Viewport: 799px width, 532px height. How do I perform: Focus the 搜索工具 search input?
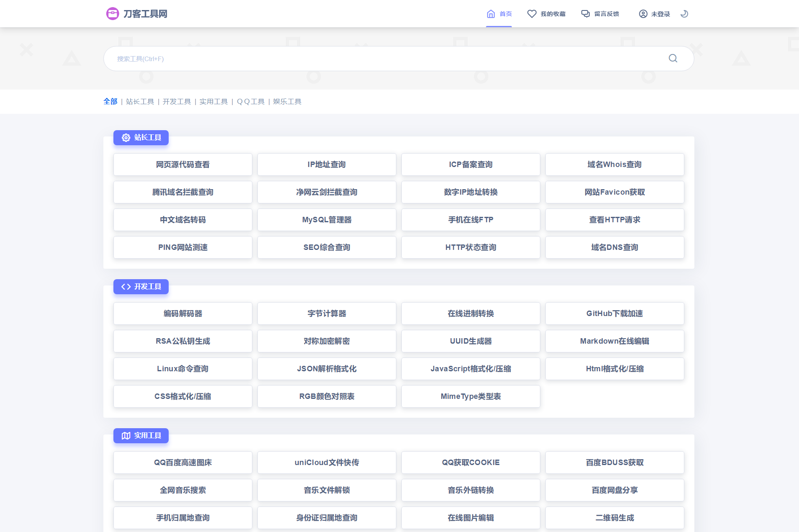tap(398, 59)
